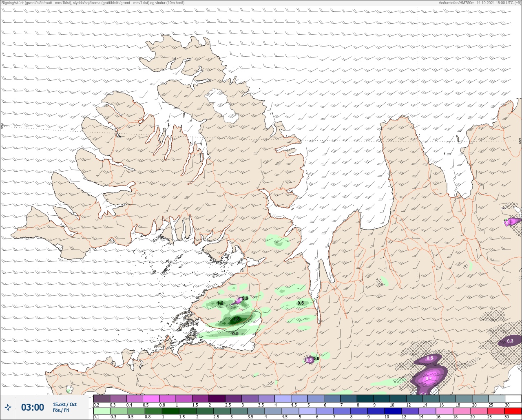Click the 0.3 snowfall value at the right edge
This screenshot has height=420, width=522.
click(x=510, y=340)
